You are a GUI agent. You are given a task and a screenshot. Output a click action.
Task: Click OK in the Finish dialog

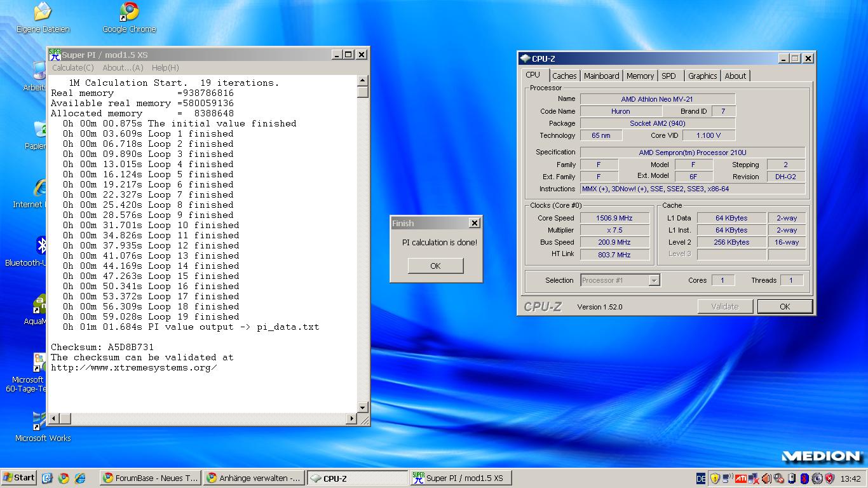(x=435, y=266)
